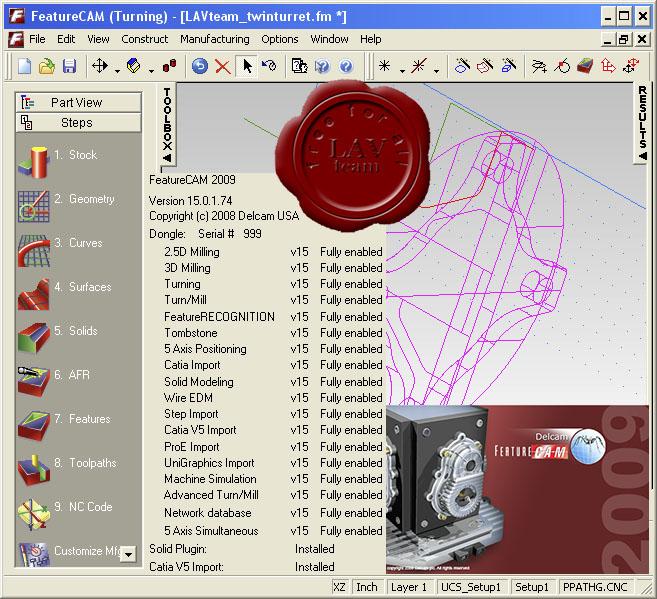Click the Layer 1 status field
Image resolution: width=657 pixels, height=599 pixels.
tap(409, 587)
